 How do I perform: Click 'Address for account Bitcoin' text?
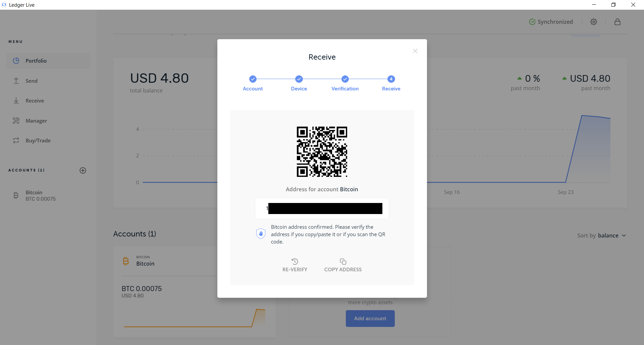click(322, 189)
